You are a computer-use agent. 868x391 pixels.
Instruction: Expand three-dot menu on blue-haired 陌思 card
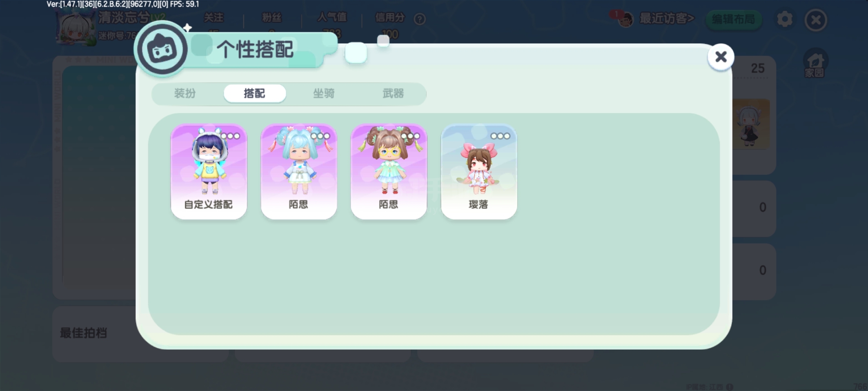click(320, 136)
